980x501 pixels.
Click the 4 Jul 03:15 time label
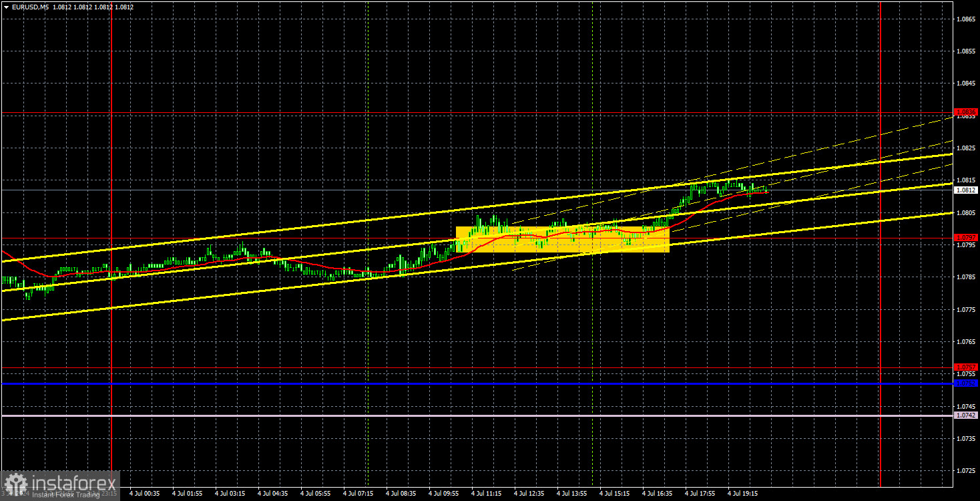(x=230, y=494)
